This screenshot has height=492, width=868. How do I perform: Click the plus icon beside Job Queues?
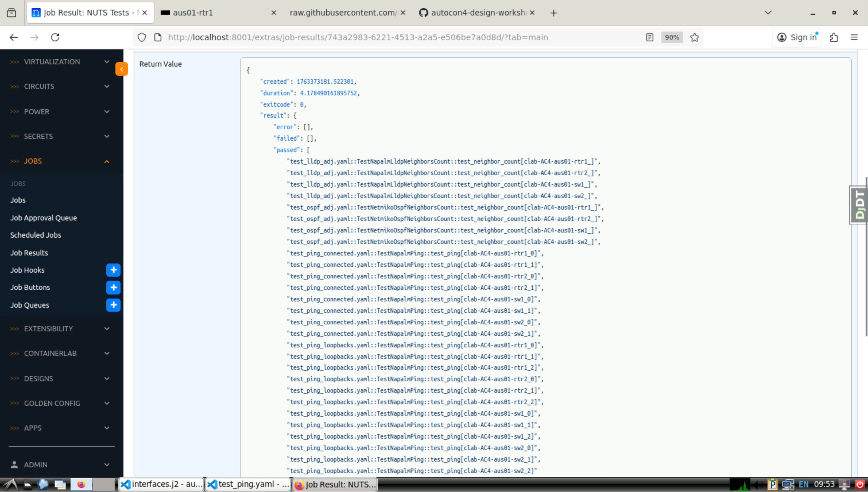click(113, 305)
